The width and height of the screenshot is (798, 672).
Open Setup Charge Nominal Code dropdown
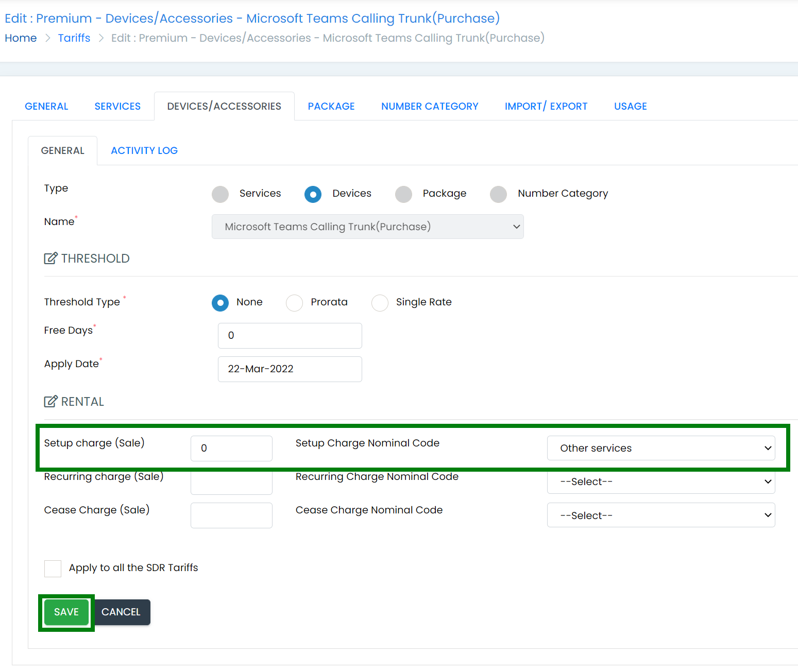point(661,448)
